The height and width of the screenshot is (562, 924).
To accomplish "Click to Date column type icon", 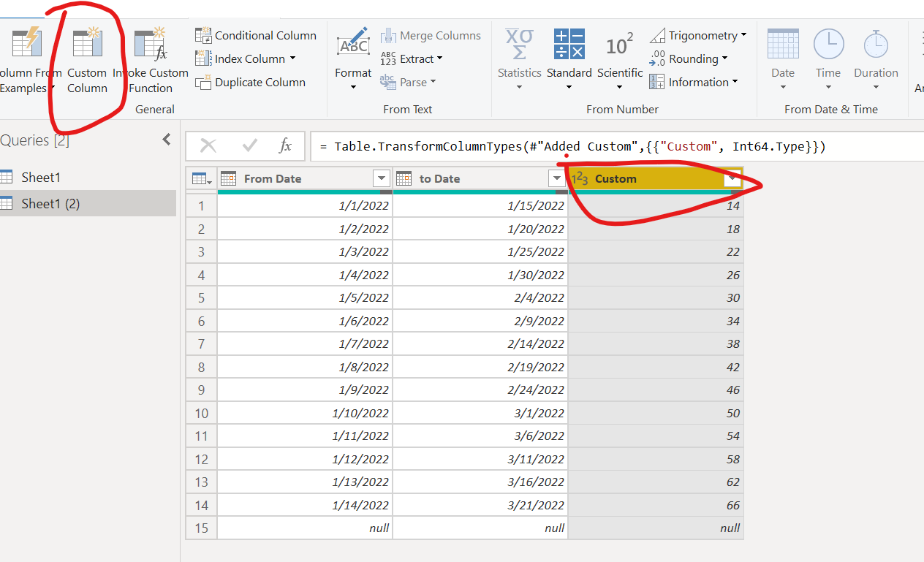I will pyautogui.click(x=404, y=178).
